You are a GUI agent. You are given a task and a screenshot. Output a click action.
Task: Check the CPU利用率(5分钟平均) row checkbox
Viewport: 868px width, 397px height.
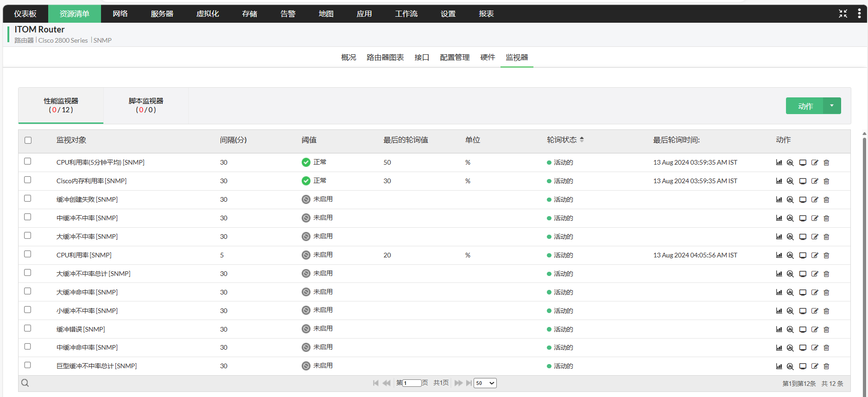tap(28, 161)
